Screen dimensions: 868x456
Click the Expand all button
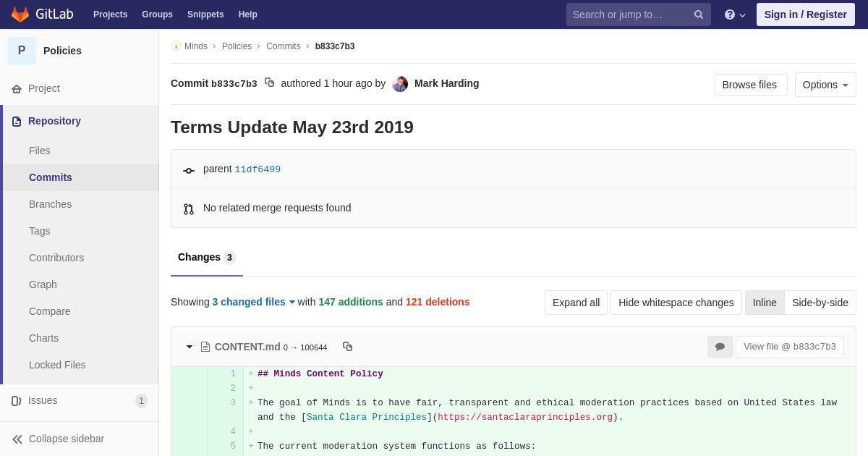tap(576, 303)
